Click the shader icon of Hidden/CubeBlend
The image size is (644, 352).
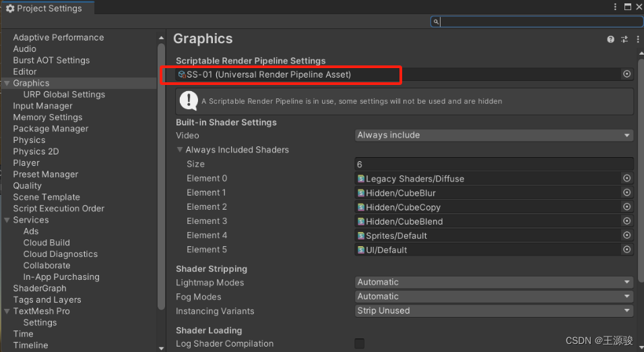click(x=361, y=221)
